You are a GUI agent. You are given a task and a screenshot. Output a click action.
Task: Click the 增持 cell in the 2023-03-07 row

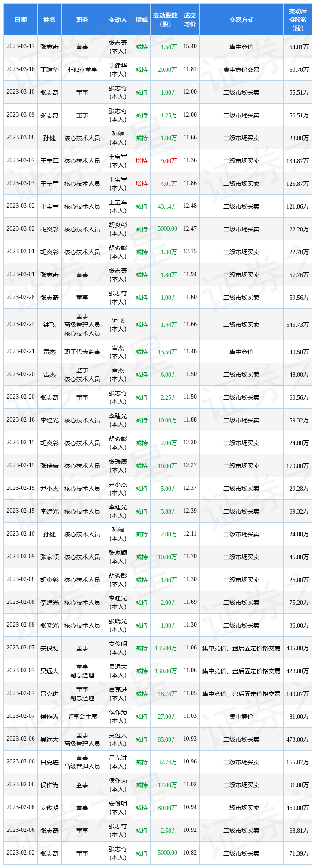[142, 160]
